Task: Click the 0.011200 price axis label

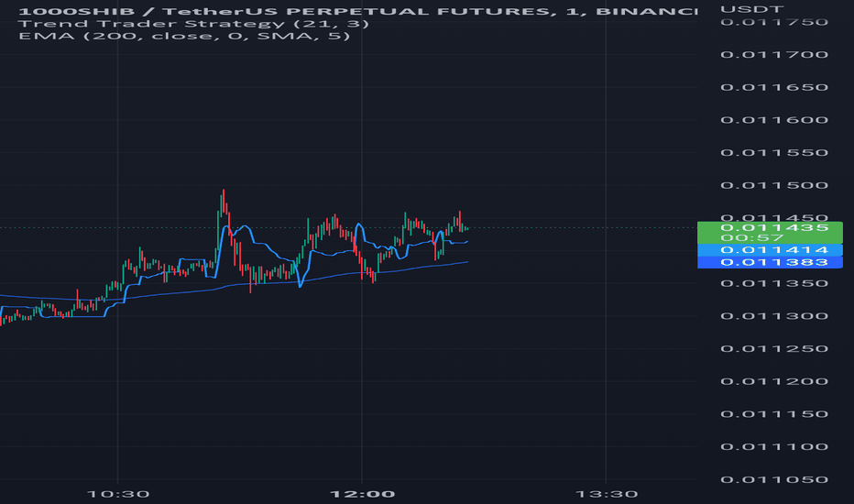Action: [x=774, y=381]
